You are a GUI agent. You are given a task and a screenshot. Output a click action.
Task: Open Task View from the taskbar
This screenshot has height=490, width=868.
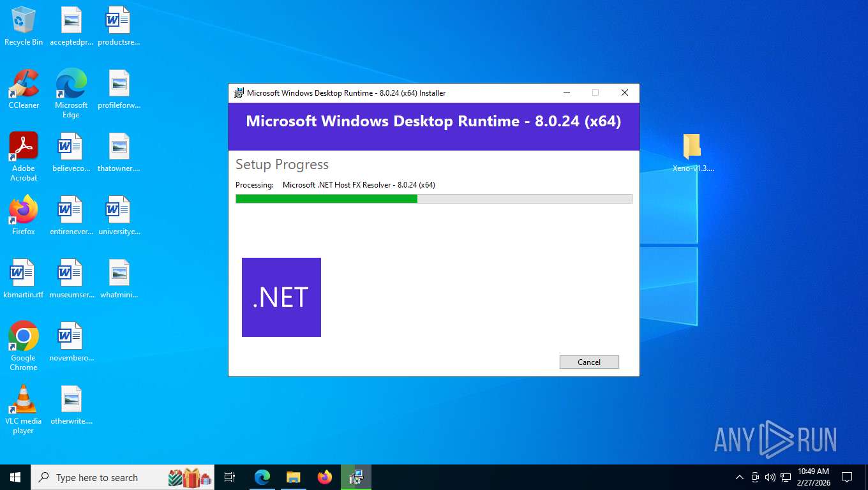230,477
